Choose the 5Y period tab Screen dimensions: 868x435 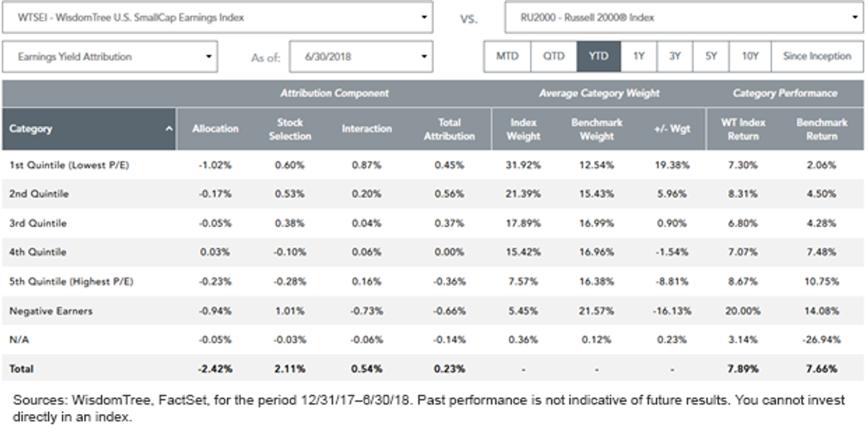pyautogui.click(x=711, y=56)
